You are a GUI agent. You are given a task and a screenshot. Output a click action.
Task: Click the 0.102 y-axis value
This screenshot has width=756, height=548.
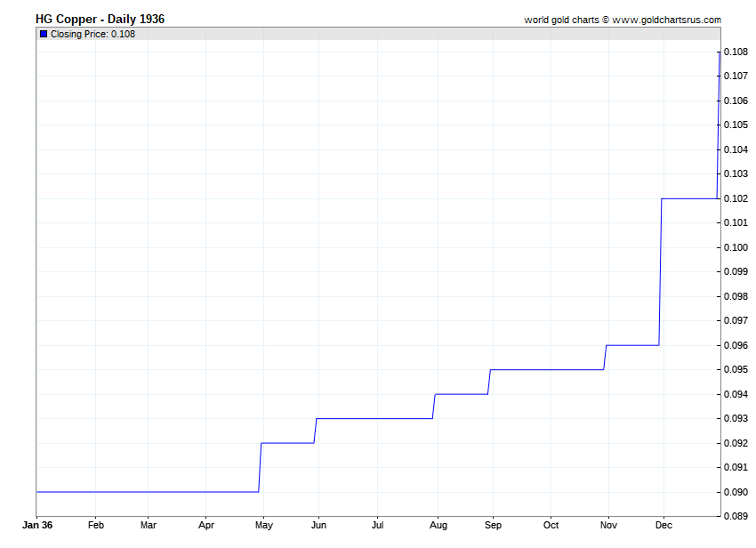pos(736,198)
